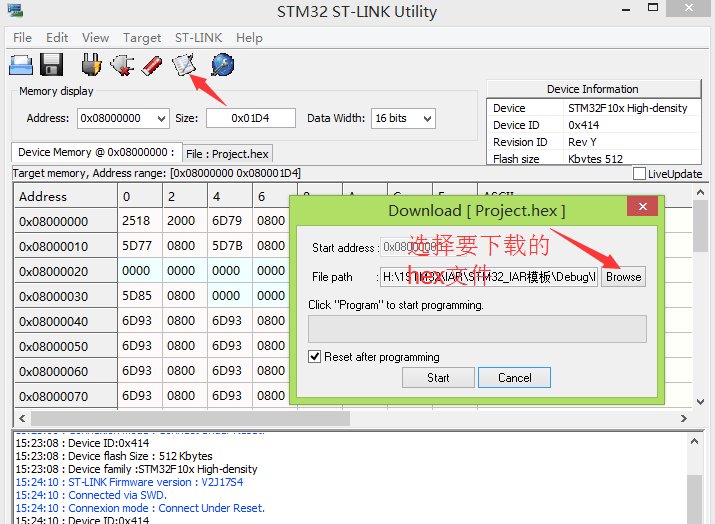Screen dimensions: 715x524
Task: Click the globe update/web toolbar icon
Action: point(223,65)
